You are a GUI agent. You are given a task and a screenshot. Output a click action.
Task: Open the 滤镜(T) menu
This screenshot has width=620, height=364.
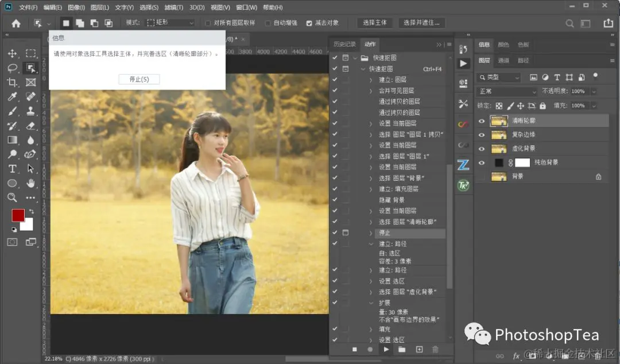[173, 7]
